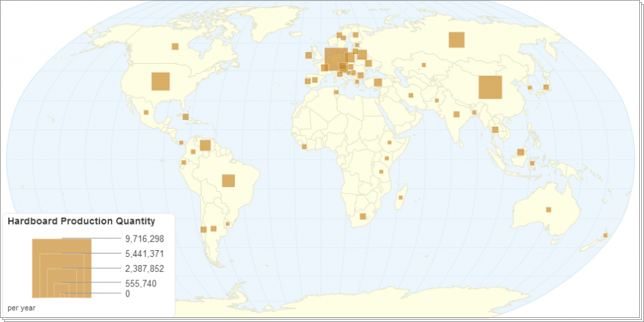Image resolution: width=644 pixels, height=322 pixels.
Task: Select the square marker over South Africa
Action: pyautogui.click(x=363, y=216)
